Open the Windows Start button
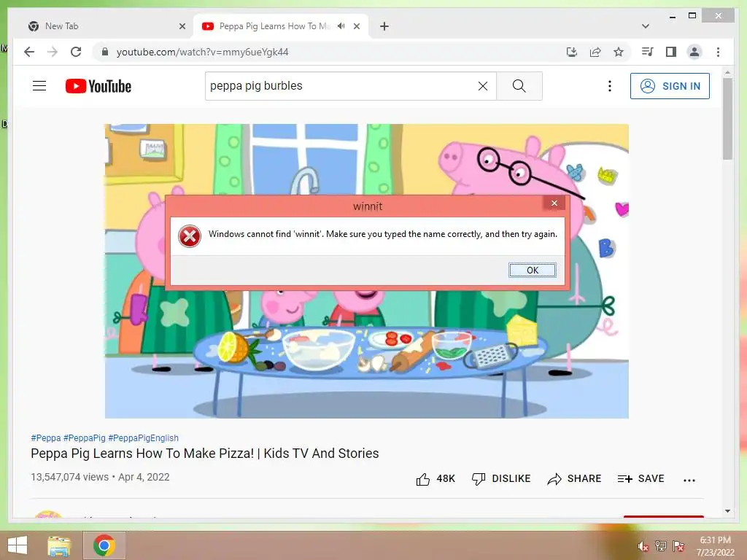The image size is (747, 560). coord(18,545)
